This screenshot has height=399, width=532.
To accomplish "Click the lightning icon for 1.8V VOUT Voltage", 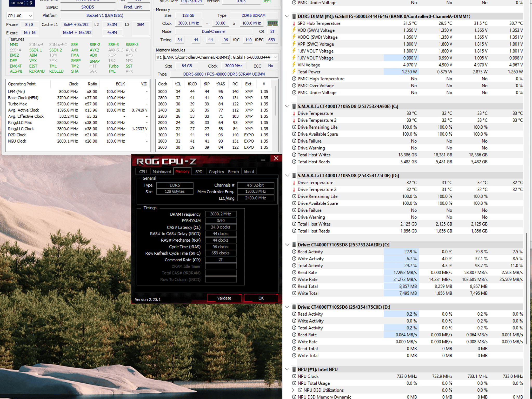I will point(294,51).
